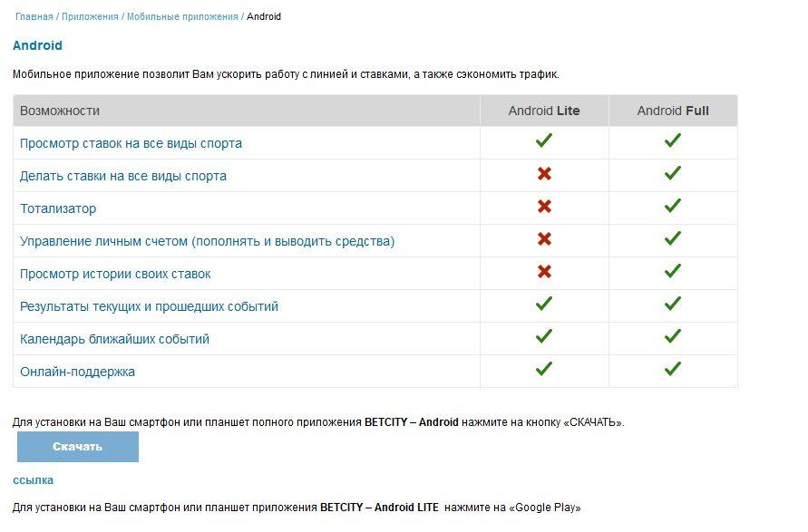Viewport: 808px width, 532px height.
Task: Navigate to Мобильные приложения breadcrumb
Action: coord(182,16)
